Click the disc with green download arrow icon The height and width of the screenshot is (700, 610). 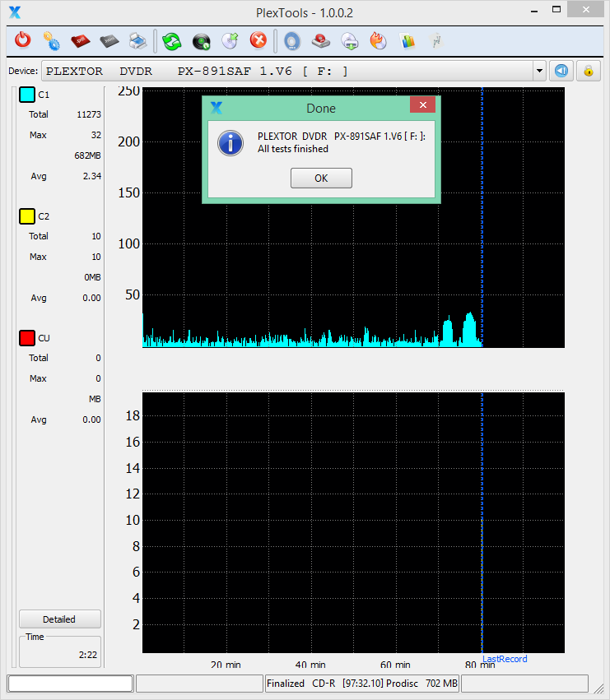(x=350, y=41)
